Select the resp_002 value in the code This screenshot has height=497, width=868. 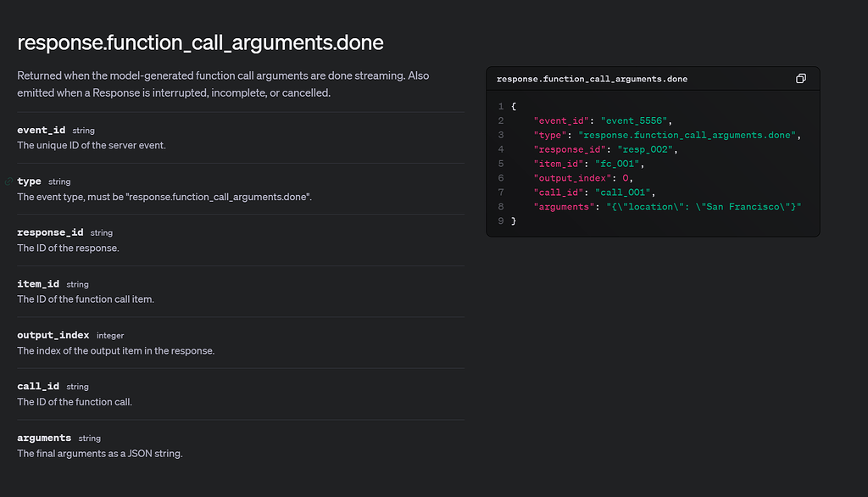click(x=644, y=148)
